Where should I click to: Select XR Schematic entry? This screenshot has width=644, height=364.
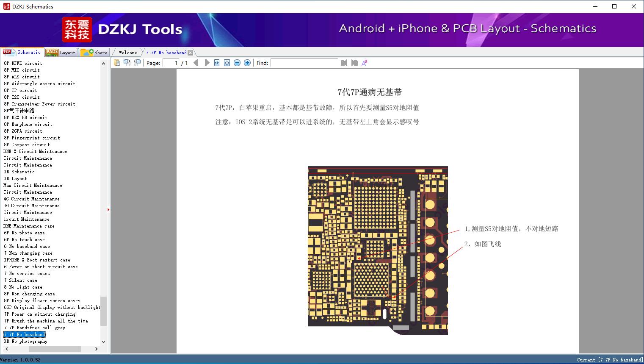(19, 172)
